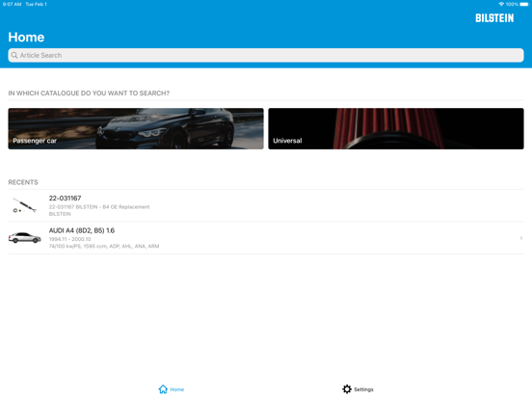The image size is (532, 399).
Task: Click the shock absorber thumbnail
Action: pyautogui.click(x=24, y=205)
